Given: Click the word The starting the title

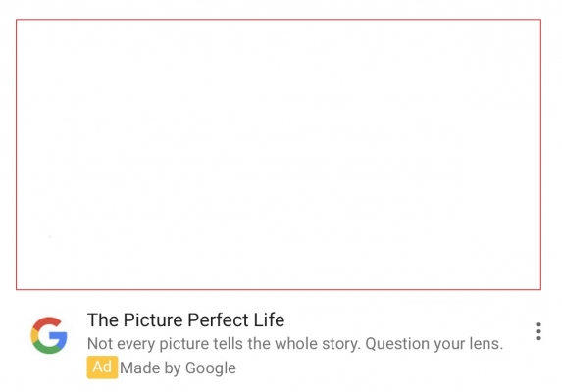Looking at the screenshot, I should pos(103,319).
